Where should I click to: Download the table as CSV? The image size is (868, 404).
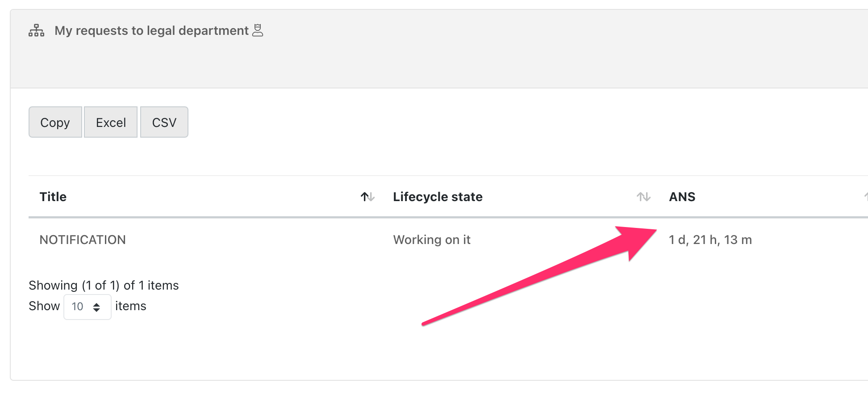click(164, 122)
